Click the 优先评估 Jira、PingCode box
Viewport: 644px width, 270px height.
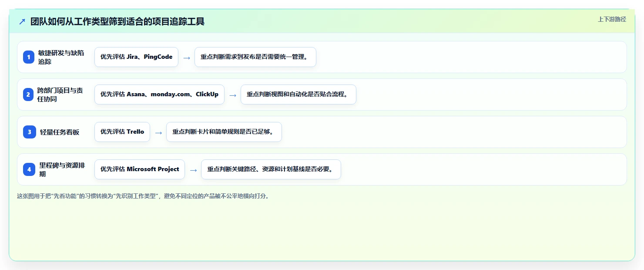point(136,57)
